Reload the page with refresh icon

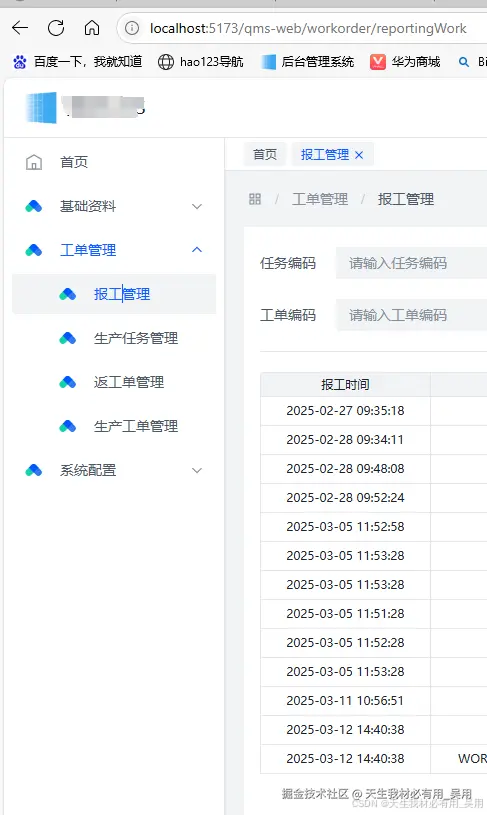click(x=56, y=28)
